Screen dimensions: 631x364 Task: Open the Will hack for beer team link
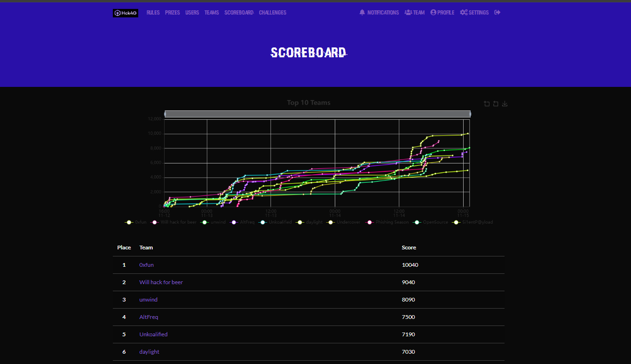pyautogui.click(x=161, y=282)
